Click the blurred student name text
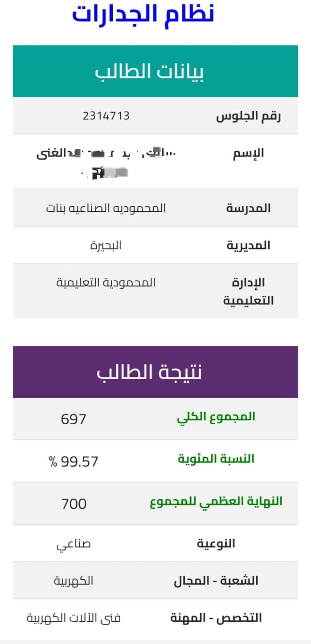The height and width of the screenshot is (644, 311). [106, 162]
